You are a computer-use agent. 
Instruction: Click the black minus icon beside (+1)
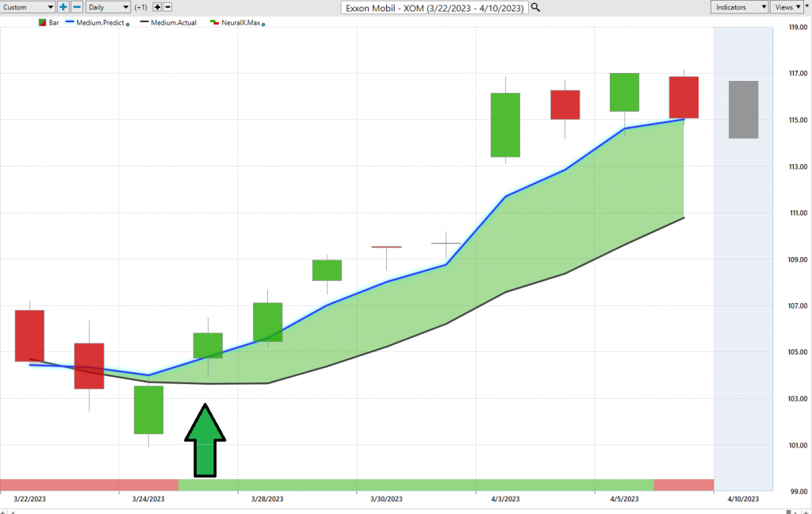click(168, 7)
